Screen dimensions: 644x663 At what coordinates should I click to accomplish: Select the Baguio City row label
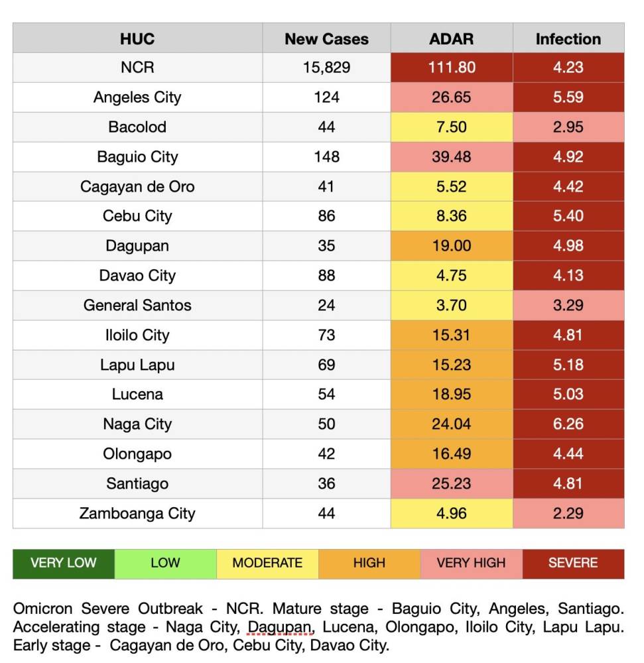point(137,157)
